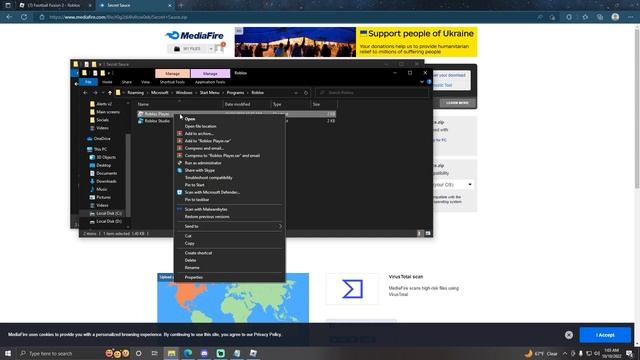Viewport: 640px width, 360px height.
Task: Switch to the Football Fusion browser tab
Action: (54, 5)
